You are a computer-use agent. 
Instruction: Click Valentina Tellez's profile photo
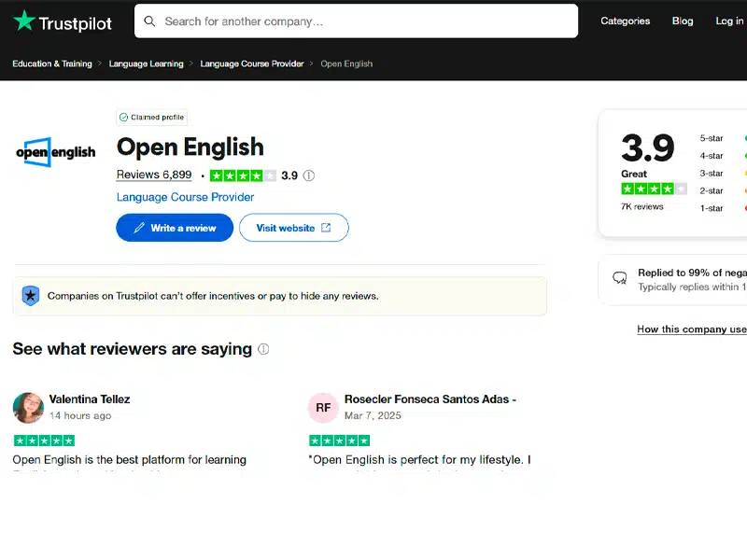tap(28, 408)
